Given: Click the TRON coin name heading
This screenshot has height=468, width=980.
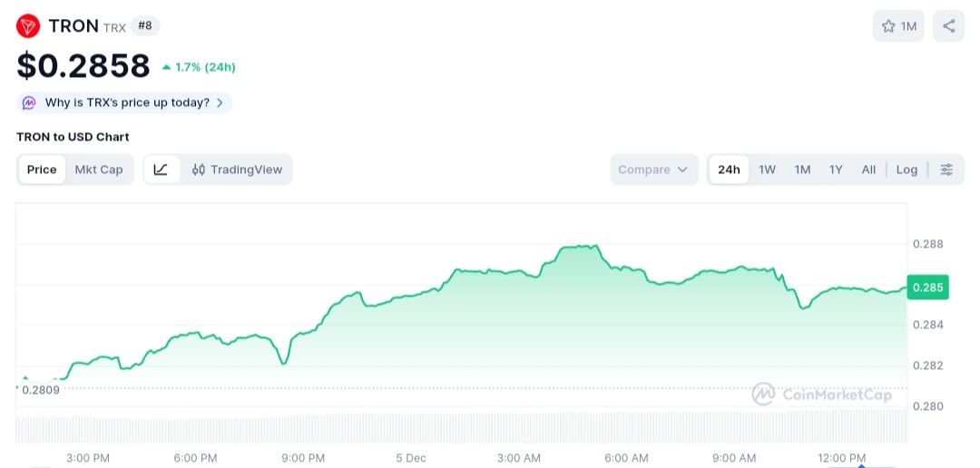Looking at the screenshot, I should pos(73,26).
